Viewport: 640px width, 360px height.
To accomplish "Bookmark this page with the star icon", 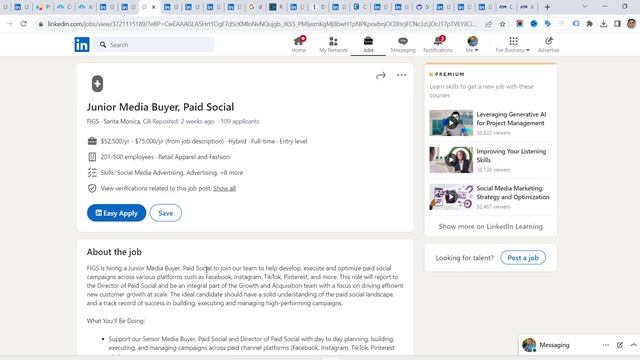I will coord(502,24).
